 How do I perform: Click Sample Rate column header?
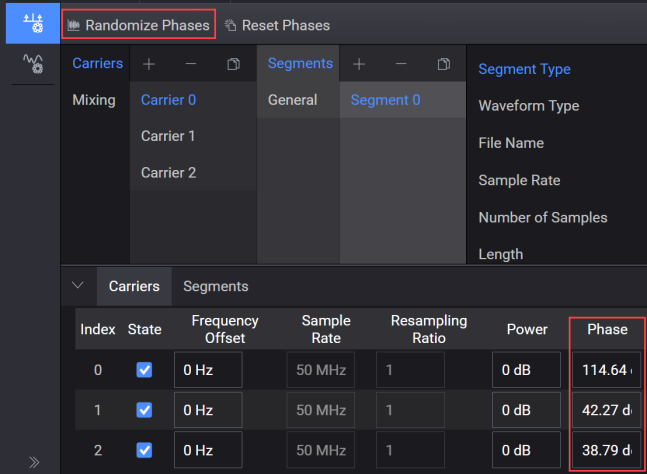pos(326,329)
